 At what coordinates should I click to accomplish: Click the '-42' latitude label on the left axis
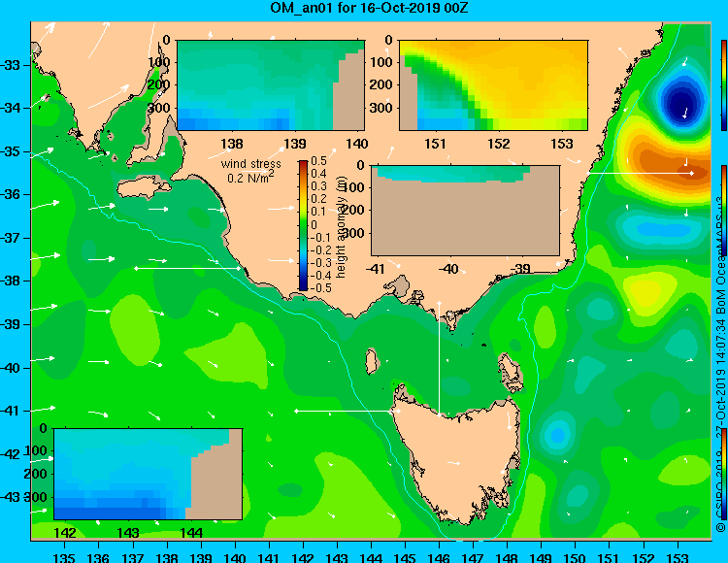11,454
